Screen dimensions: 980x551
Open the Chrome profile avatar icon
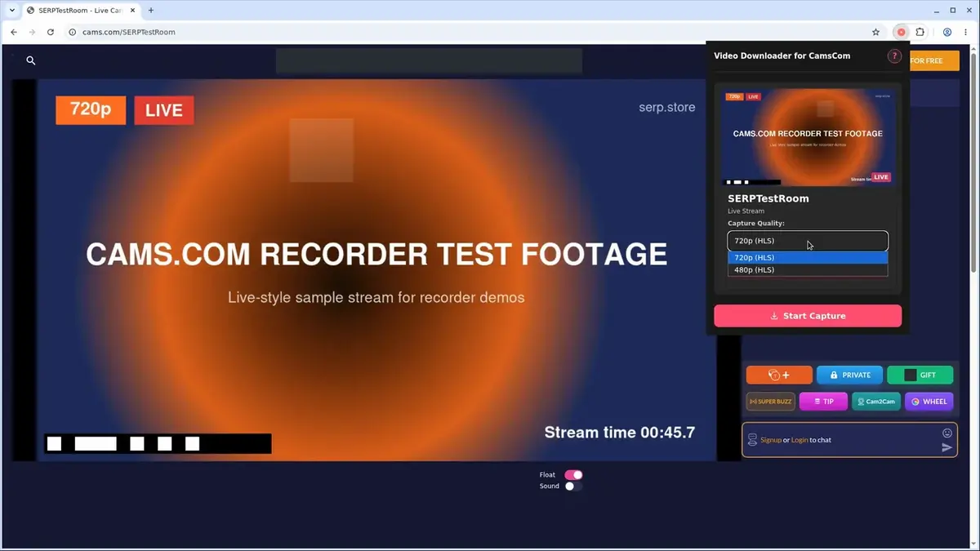coord(947,32)
